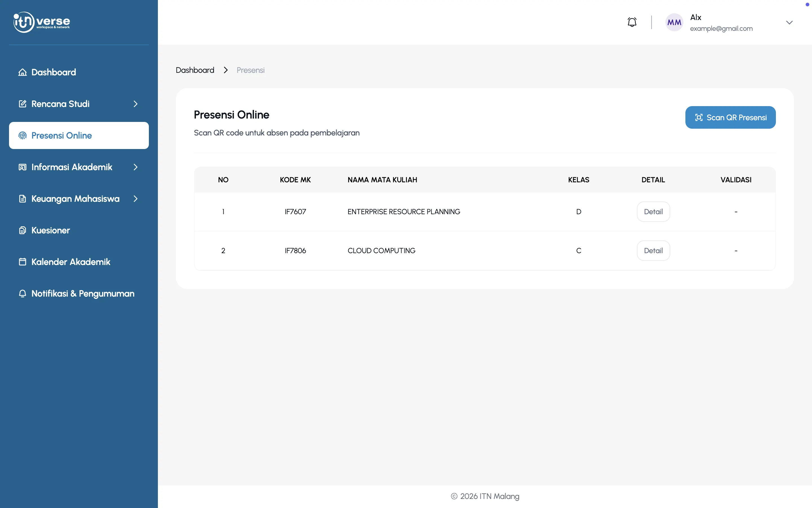
Task: Click the Presensi Online heading
Action: tap(231, 115)
